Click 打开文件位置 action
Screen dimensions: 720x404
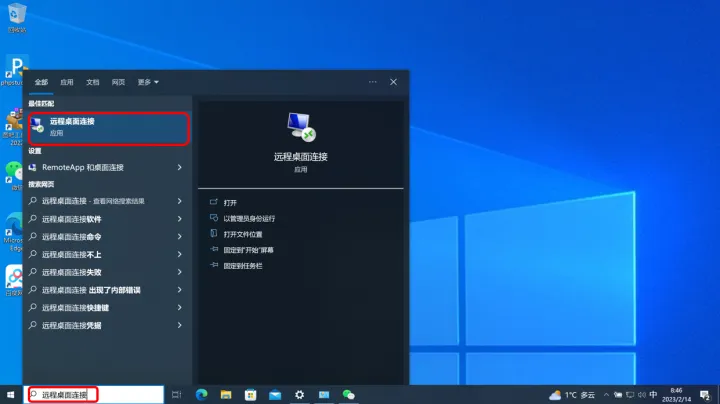(x=243, y=234)
